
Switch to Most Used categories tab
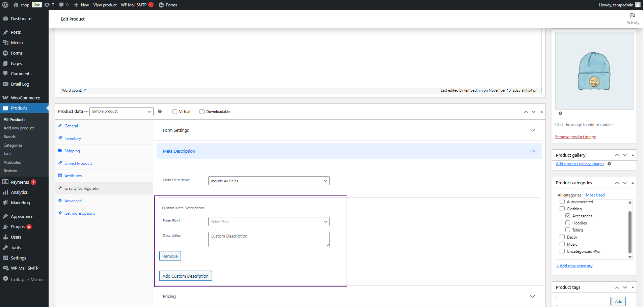tap(595, 195)
